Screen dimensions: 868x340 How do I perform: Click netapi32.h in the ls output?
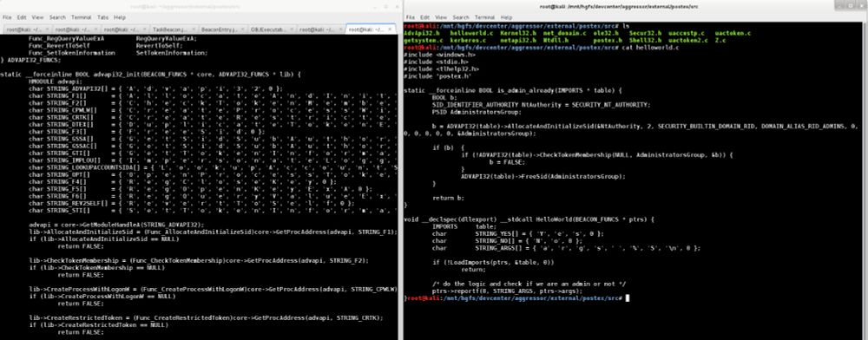517,41
